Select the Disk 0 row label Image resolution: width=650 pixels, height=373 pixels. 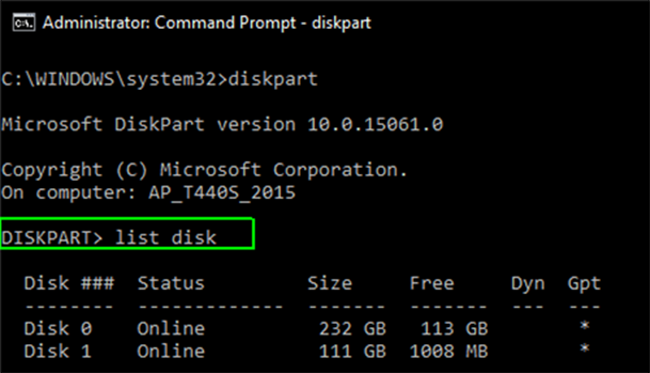(x=58, y=329)
